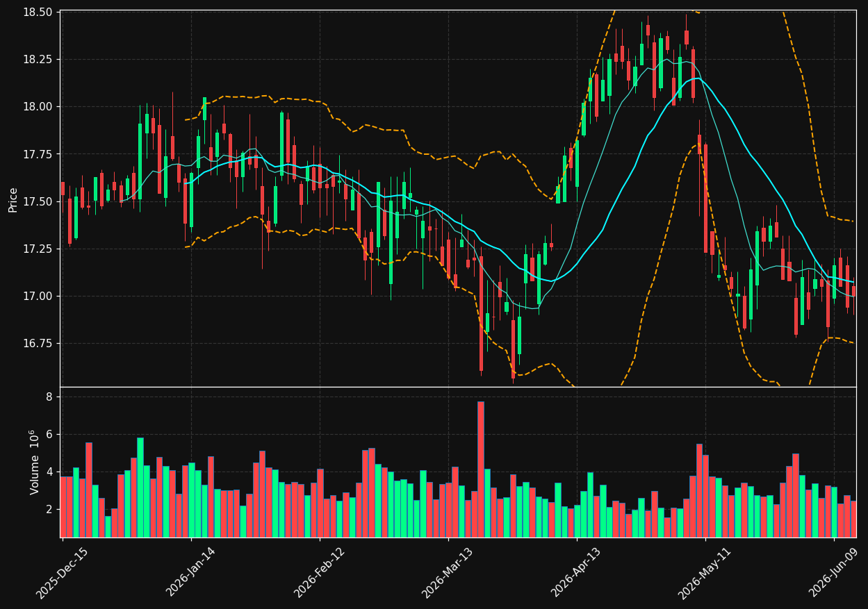The width and height of the screenshot is (868, 609).
Task: Click the tallest volume bar near 7.7 million
Action: coord(481,469)
